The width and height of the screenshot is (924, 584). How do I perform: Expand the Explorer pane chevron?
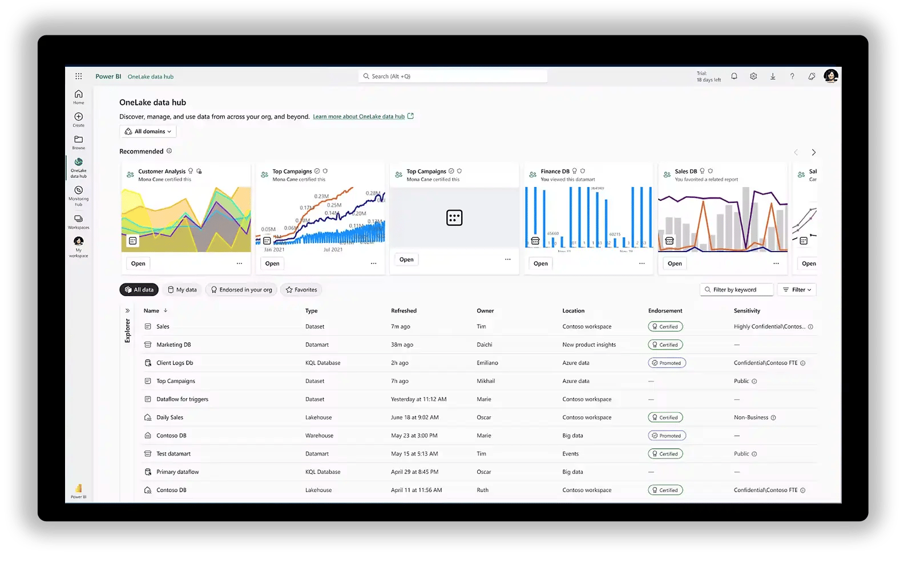point(128,311)
